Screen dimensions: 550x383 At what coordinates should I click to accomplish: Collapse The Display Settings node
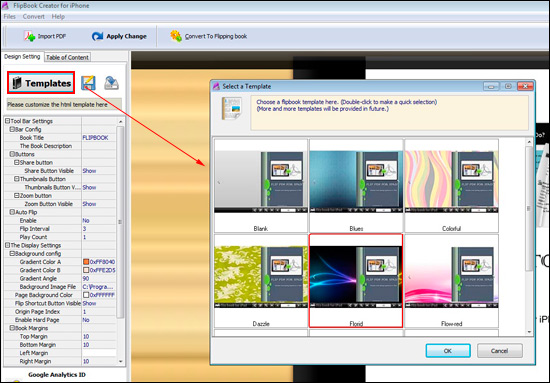(7, 245)
